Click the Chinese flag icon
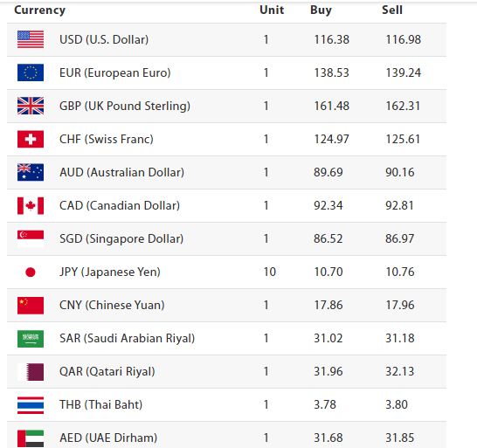The width and height of the screenshot is (477, 448). (31, 305)
